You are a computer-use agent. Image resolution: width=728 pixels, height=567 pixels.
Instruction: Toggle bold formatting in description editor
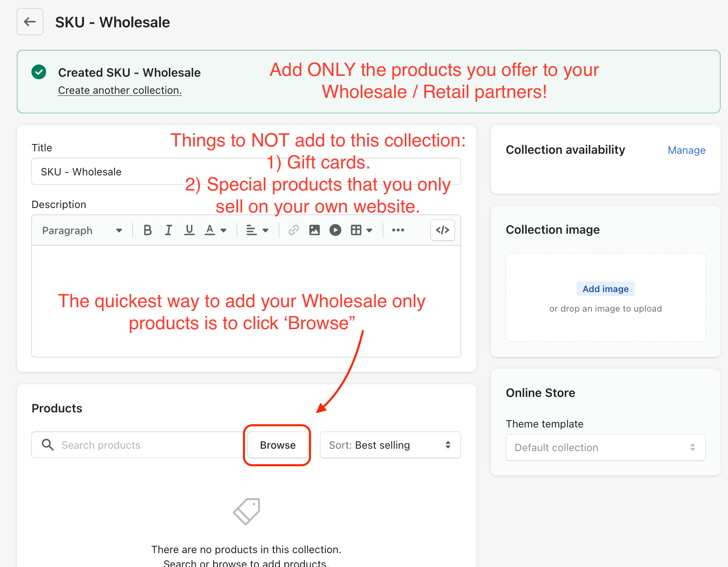tap(148, 230)
